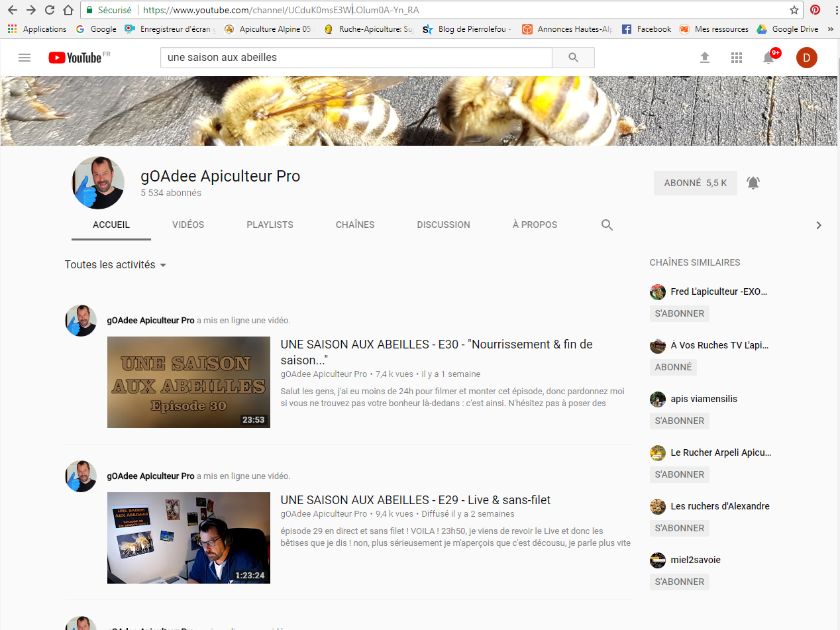
Task: Click gOAdee avatar beside E30 post
Action: (81, 321)
